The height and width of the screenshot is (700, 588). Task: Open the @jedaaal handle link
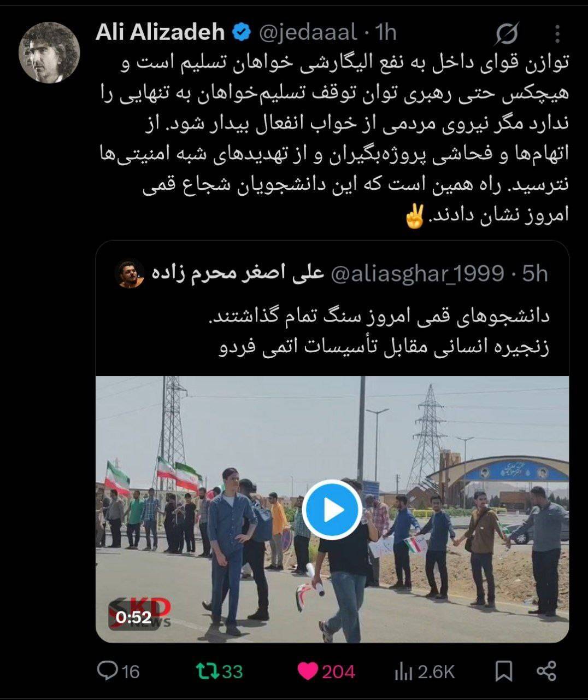307,33
